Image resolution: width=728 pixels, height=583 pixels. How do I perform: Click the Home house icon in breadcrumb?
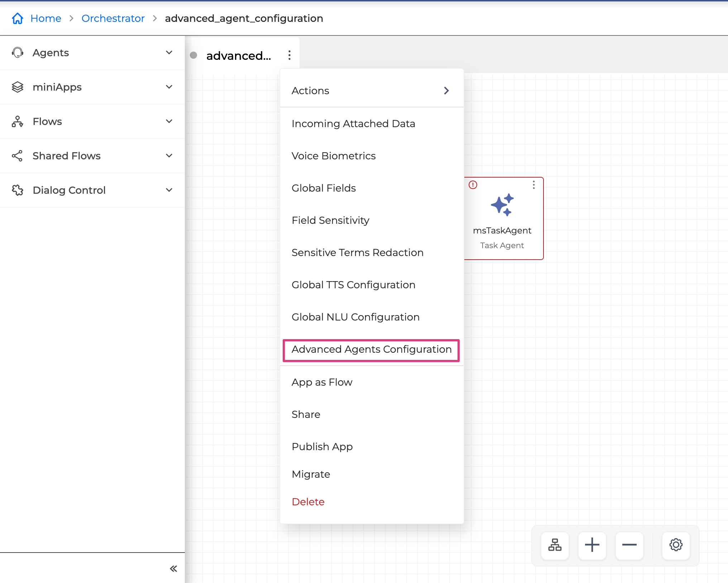(17, 18)
